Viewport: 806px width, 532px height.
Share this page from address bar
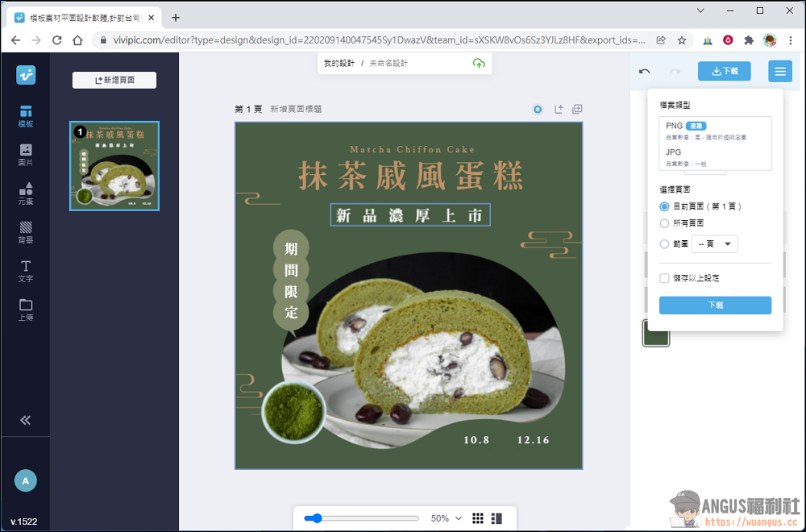(x=661, y=40)
